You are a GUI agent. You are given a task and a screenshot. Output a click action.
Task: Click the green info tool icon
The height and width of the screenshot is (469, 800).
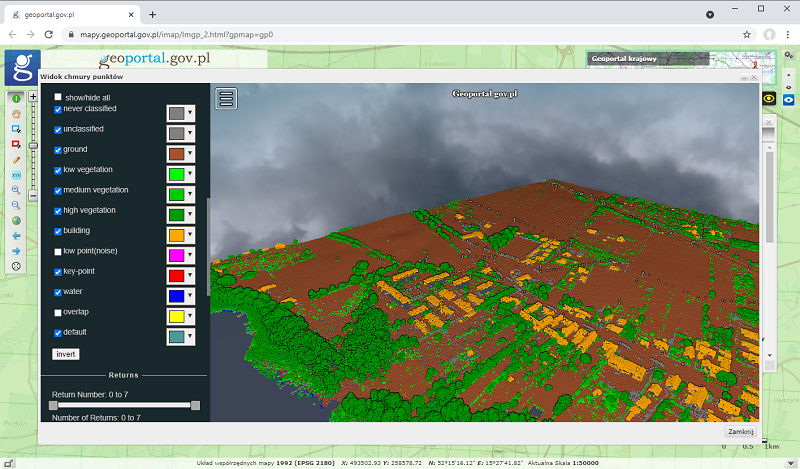[x=16, y=99]
